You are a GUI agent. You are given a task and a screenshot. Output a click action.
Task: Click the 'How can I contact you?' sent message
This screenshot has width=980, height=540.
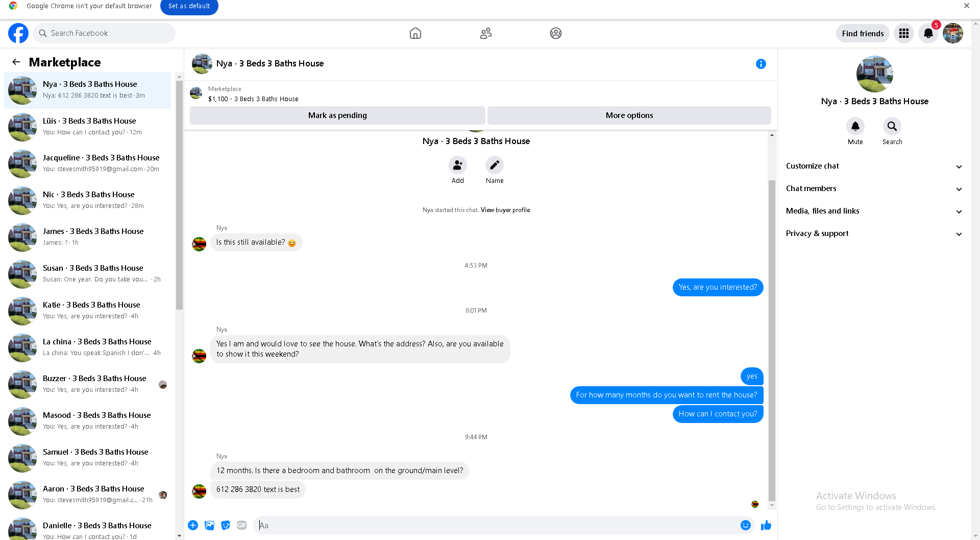click(718, 414)
